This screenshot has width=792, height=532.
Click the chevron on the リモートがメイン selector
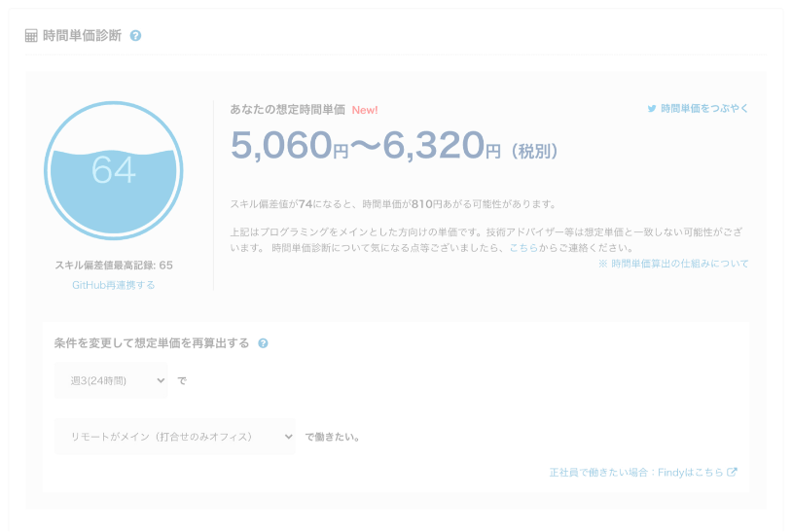pos(288,437)
